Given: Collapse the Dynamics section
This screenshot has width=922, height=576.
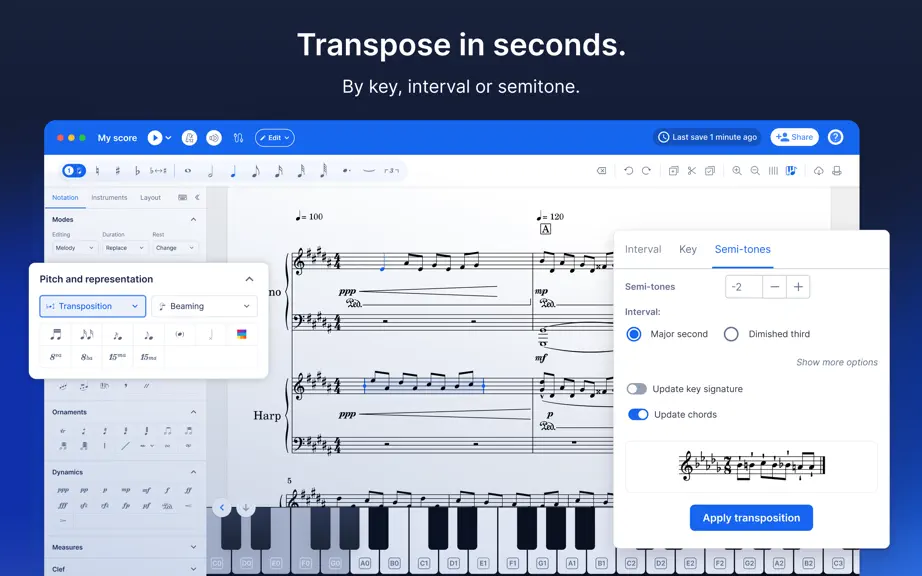Looking at the screenshot, I should click(x=193, y=472).
